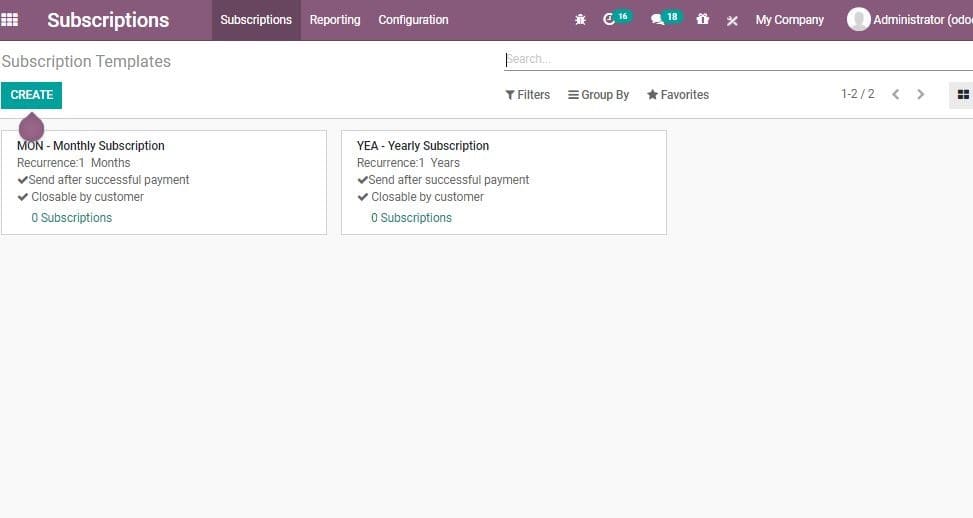Click 'Send after successful payment' in Yearly card
973x518 pixels.
[x=449, y=180]
